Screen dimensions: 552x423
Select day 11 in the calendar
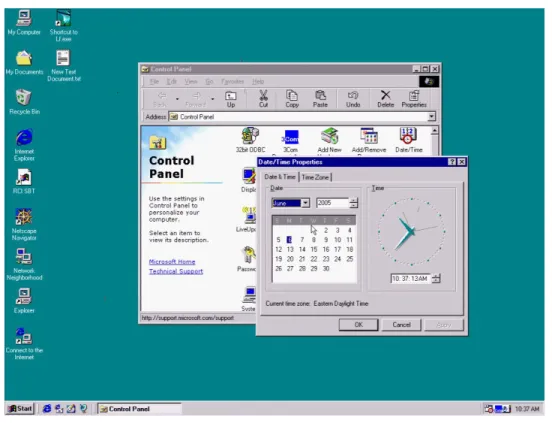349,240
